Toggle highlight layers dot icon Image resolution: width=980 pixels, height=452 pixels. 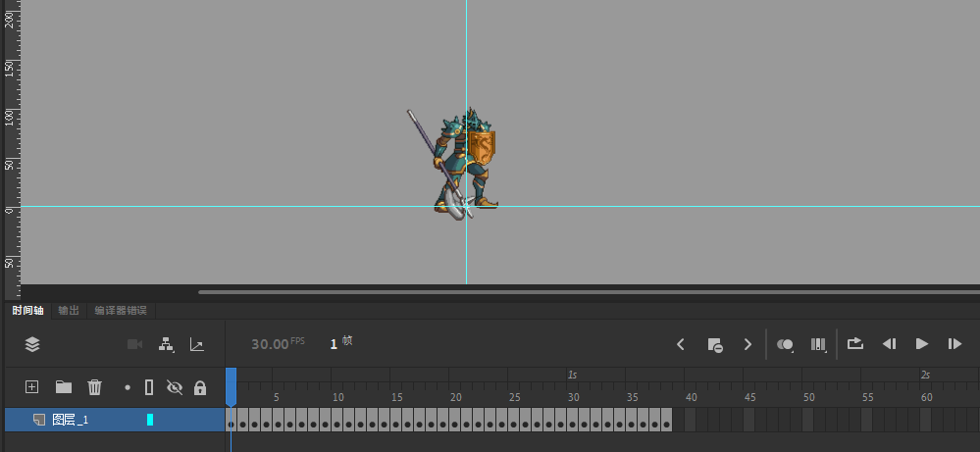click(x=128, y=387)
